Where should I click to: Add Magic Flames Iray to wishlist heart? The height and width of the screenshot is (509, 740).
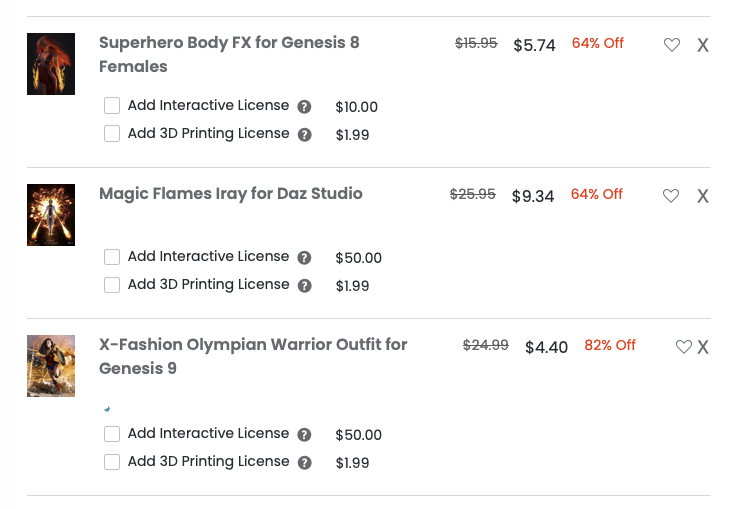671,196
